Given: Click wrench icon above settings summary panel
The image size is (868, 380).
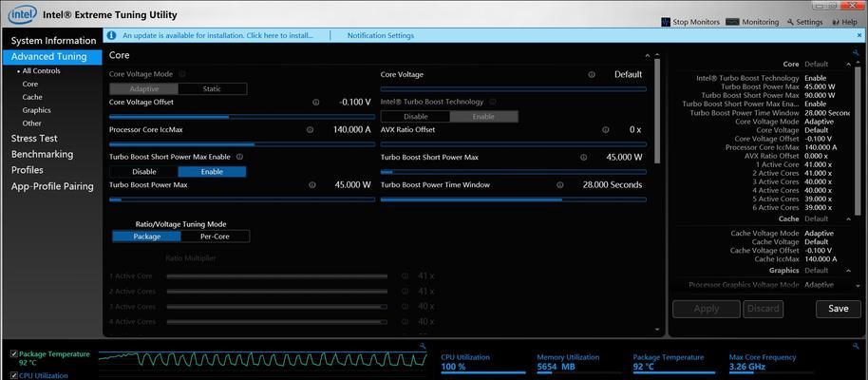Looking at the screenshot, I should click(856, 53).
